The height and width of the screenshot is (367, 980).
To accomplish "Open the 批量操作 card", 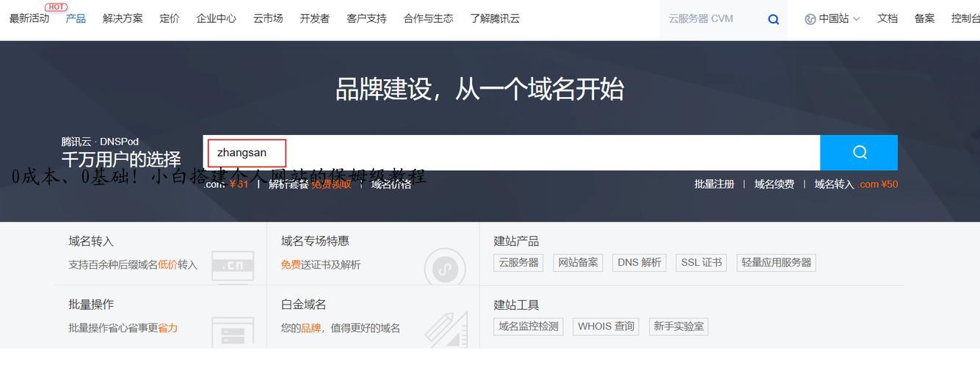I will 161,317.
